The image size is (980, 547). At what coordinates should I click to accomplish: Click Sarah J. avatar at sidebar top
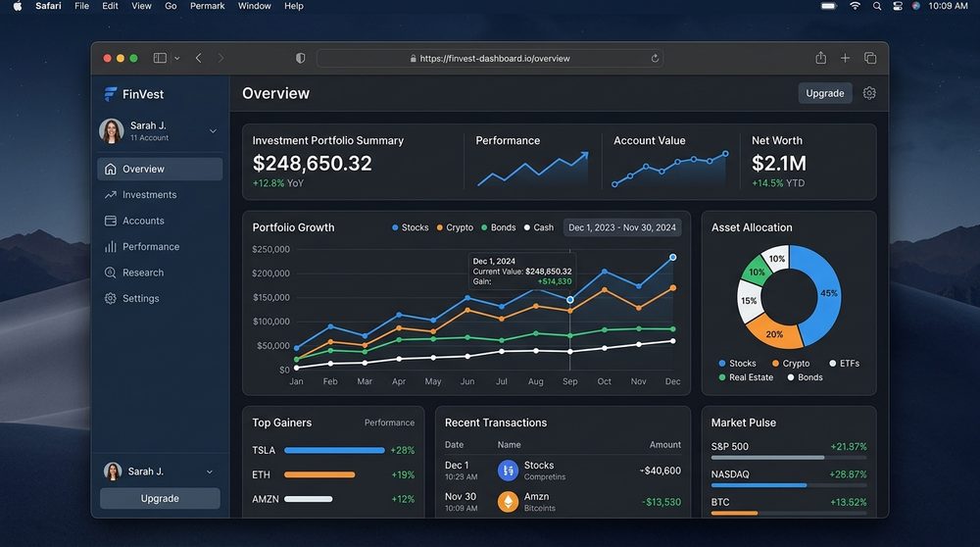pos(112,131)
